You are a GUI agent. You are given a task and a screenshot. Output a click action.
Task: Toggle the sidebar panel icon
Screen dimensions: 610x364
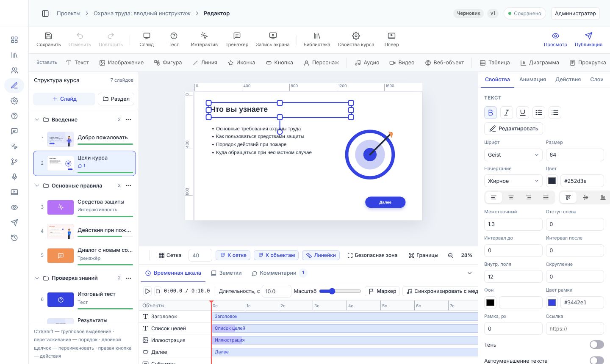tap(45, 14)
